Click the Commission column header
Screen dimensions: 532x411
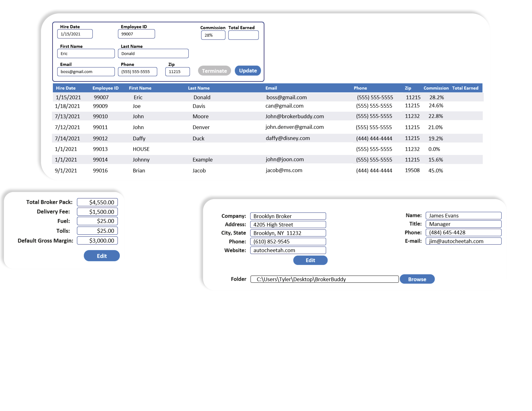[436, 88]
